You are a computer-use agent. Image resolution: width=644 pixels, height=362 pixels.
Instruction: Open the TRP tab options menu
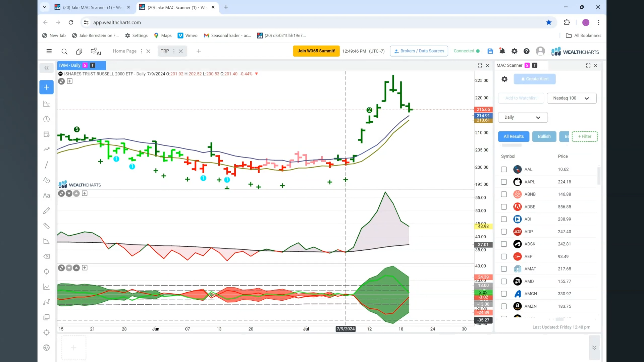coord(174,51)
